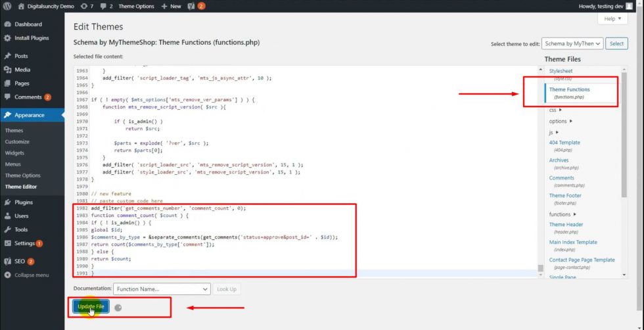Expand the js folder
Image resolution: width=644 pixels, height=330 pixels.
tap(553, 132)
